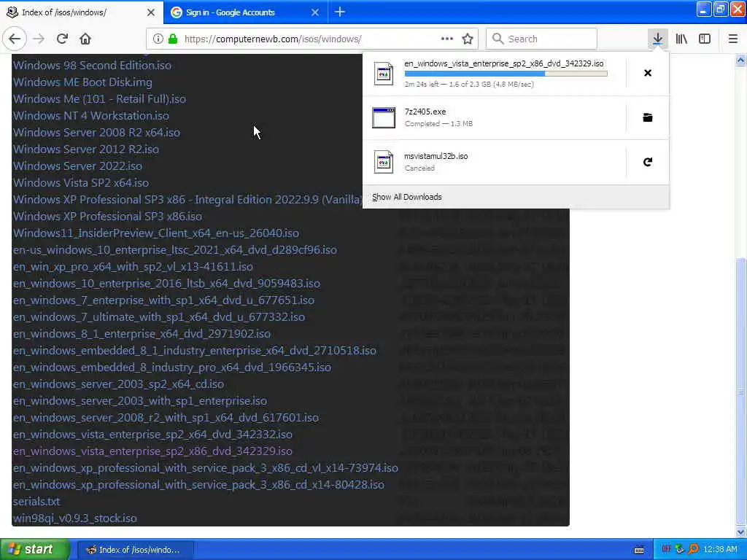Click Show All Downloads
Viewport: 747px width, 560px height.
tap(407, 197)
